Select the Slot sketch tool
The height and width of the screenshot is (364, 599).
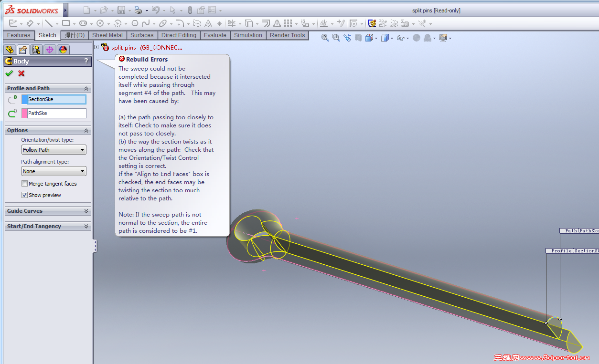tap(83, 23)
